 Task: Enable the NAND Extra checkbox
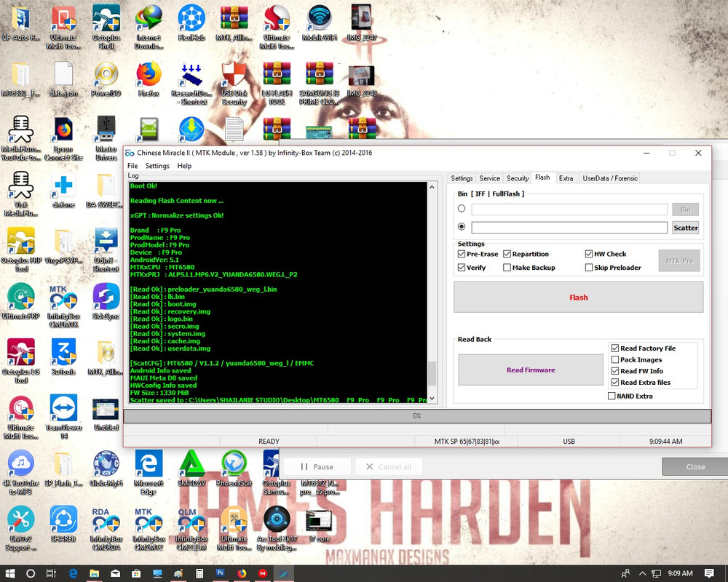(x=612, y=396)
